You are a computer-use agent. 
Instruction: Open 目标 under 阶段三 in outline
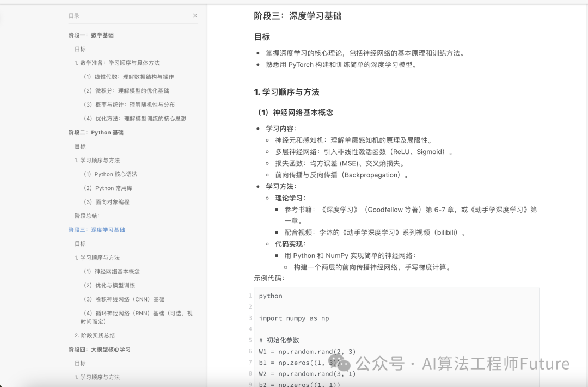pos(80,243)
